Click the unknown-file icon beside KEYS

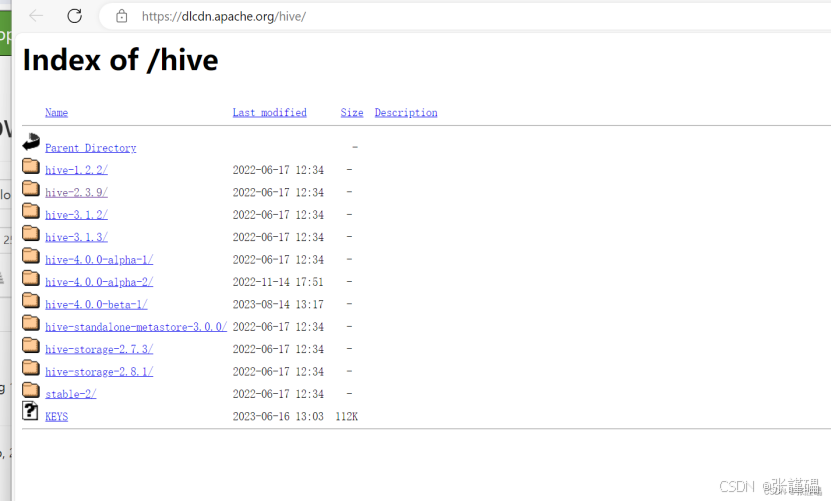[30, 411]
